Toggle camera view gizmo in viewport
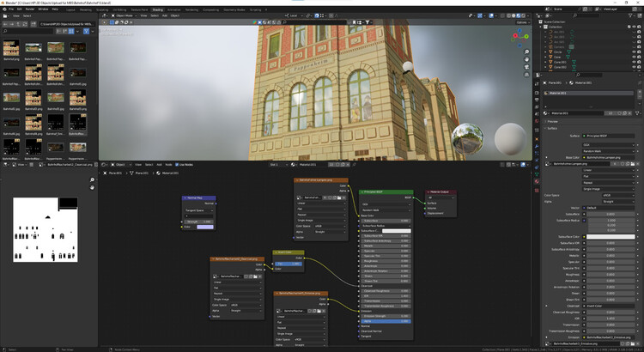Viewport: 644px width, 352px height. click(526, 67)
